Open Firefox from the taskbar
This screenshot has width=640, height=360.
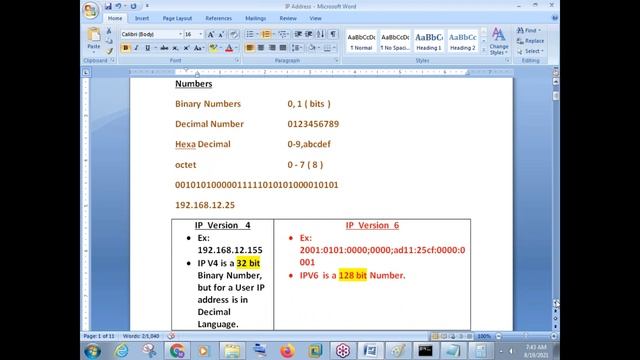click(287, 351)
